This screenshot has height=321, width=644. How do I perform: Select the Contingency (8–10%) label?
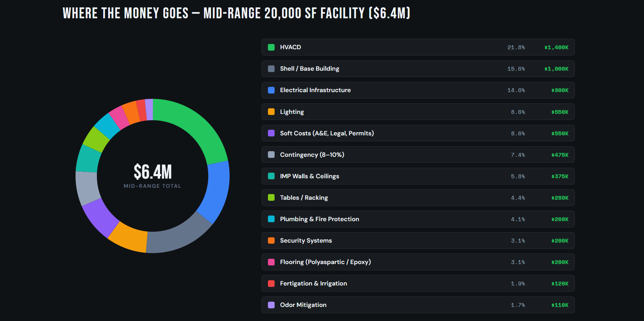coord(312,155)
